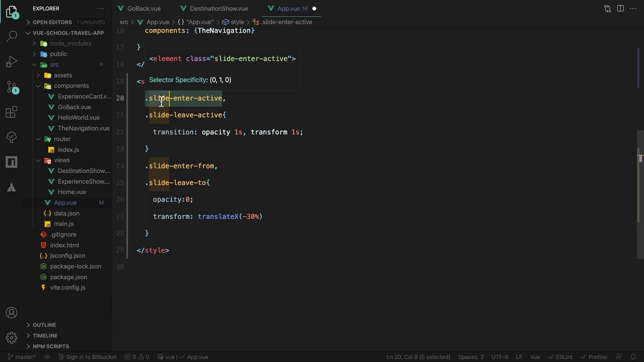The image size is (644, 362).
Task: Click the notifications bell in status bar
Action: point(633,357)
